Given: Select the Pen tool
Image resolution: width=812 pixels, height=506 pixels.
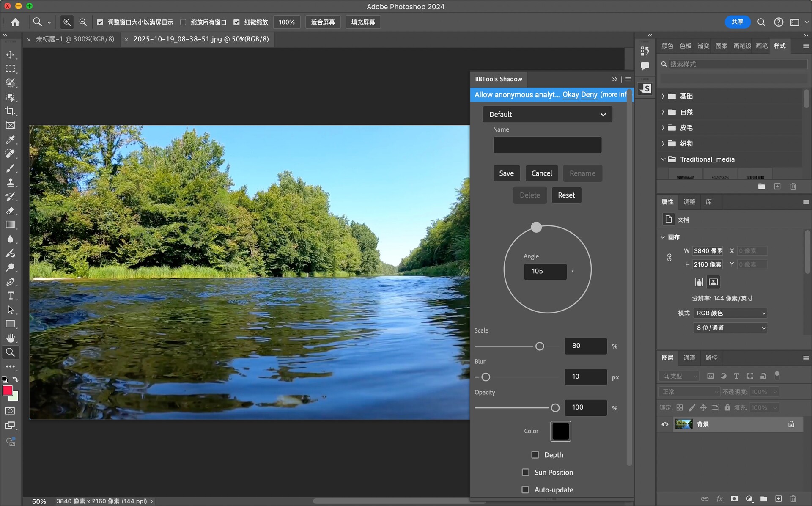Looking at the screenshot, I should point(10,282).
